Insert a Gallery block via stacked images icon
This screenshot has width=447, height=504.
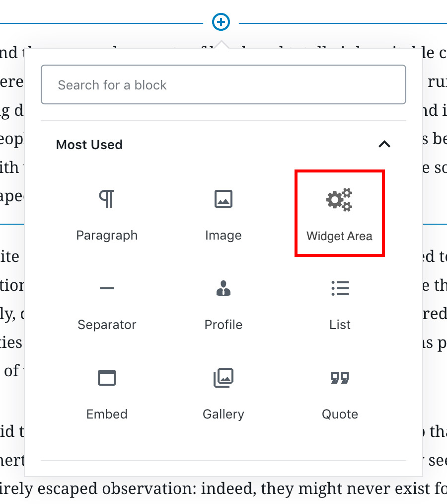223,378
